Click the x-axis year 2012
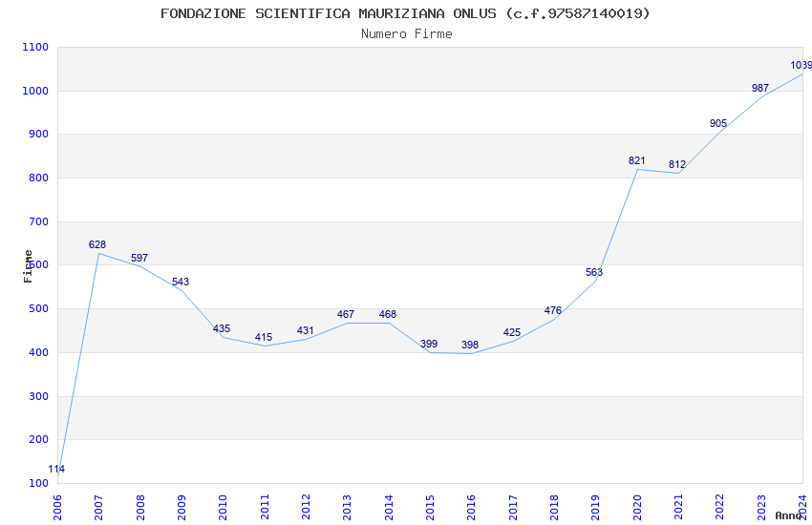Image resolution: width=812 pixels, height=525 pixels. coord(306,508)
